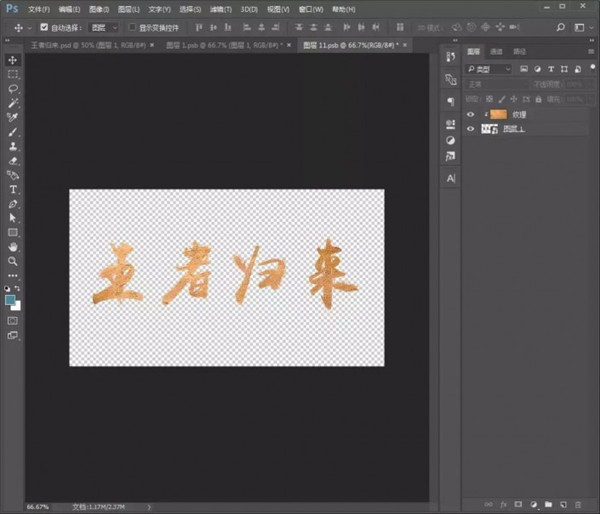Select the Zoom tool
600x514 pixels.
(13, 261)
